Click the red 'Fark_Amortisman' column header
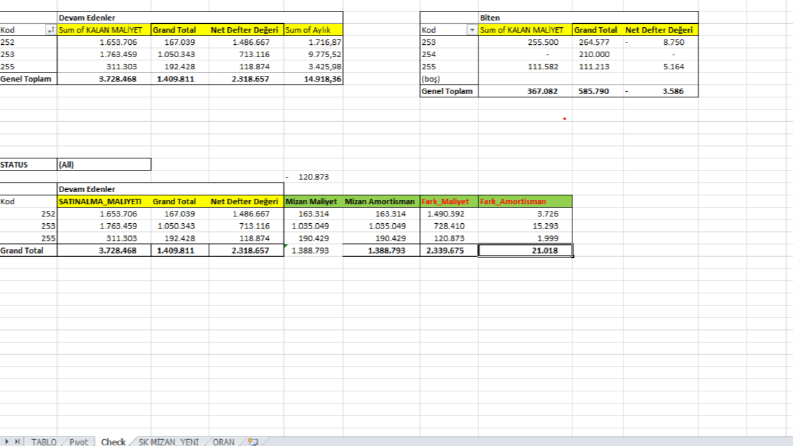793x446 pixels. coord(525,201)
